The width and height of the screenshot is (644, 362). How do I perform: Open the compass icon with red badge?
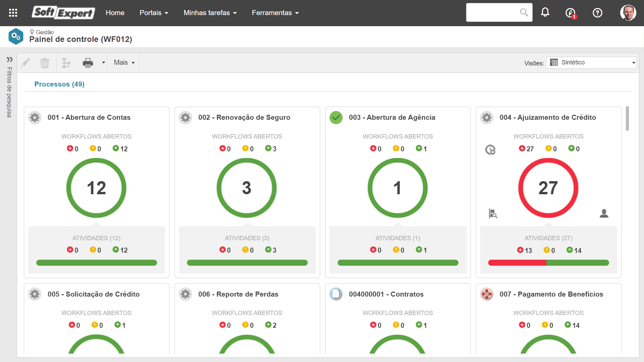coord(571,13)
